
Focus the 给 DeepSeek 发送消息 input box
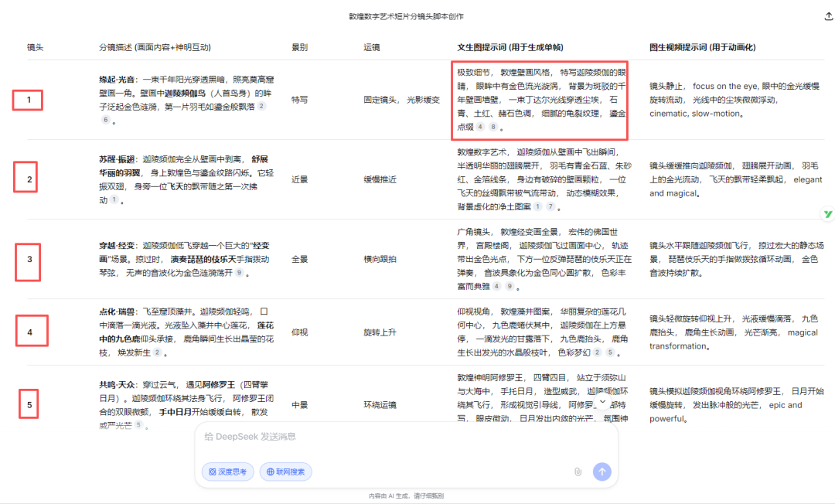click(387, 438)
